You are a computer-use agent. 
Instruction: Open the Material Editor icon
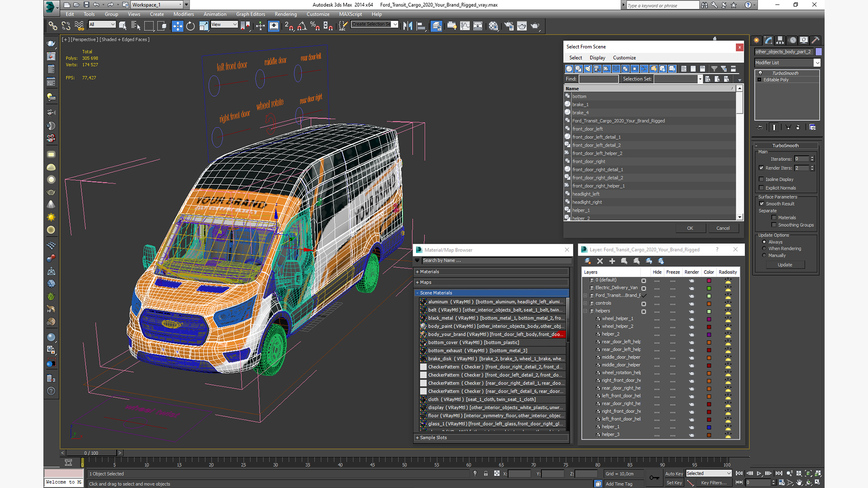pos(493,26)
